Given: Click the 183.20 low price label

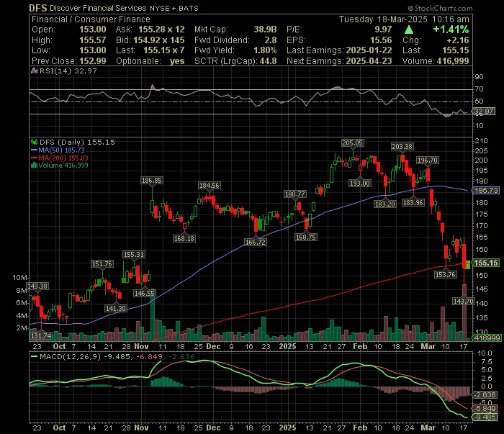Looking at the screenshot, I should pos(385,204).
